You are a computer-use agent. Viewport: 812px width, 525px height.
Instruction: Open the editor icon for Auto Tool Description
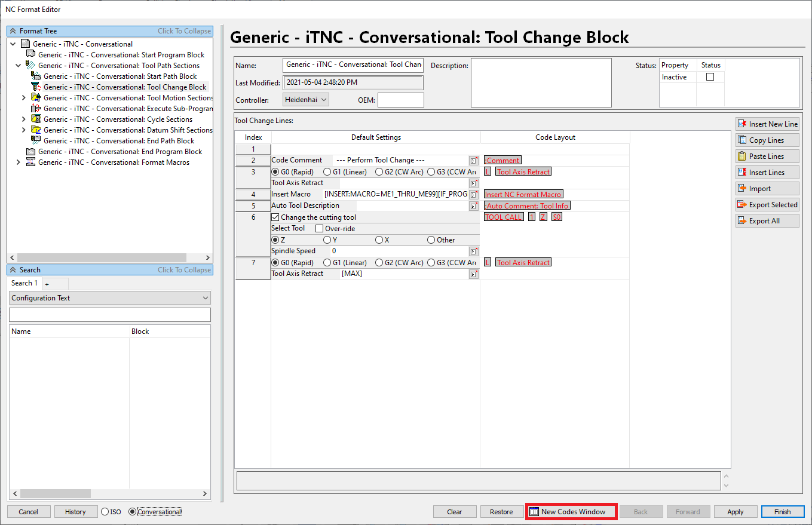click(473, 206)
